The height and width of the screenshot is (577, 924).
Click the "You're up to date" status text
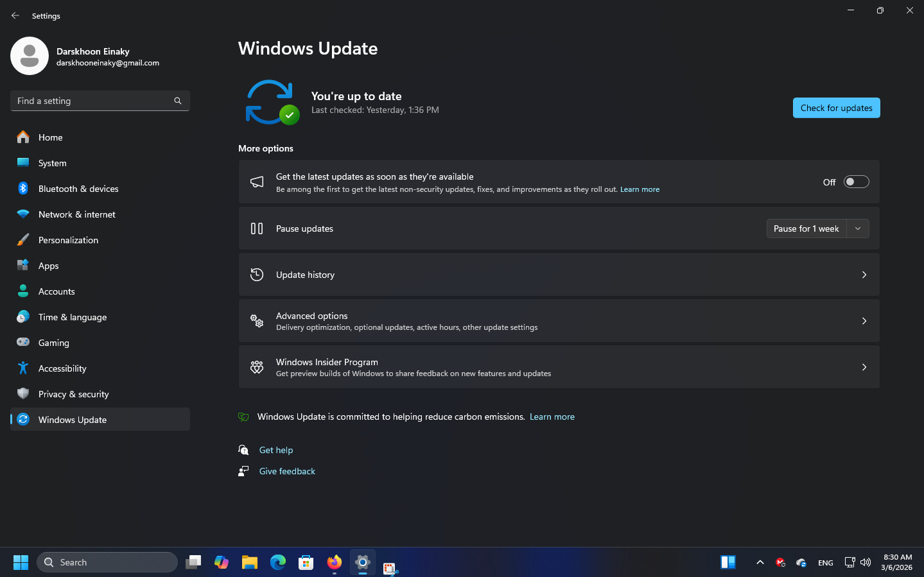tap(356, 96)
